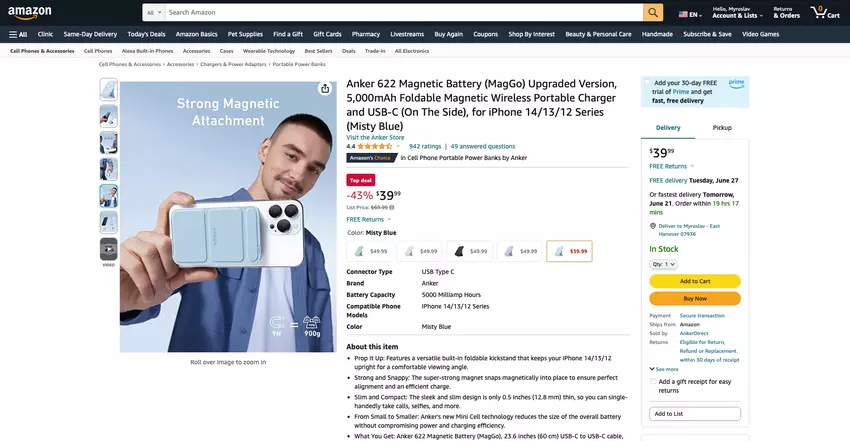850x441 pixels.
Task: Expand the search category All dropdown
Action: pyautogui.click(x=154, y=12)
